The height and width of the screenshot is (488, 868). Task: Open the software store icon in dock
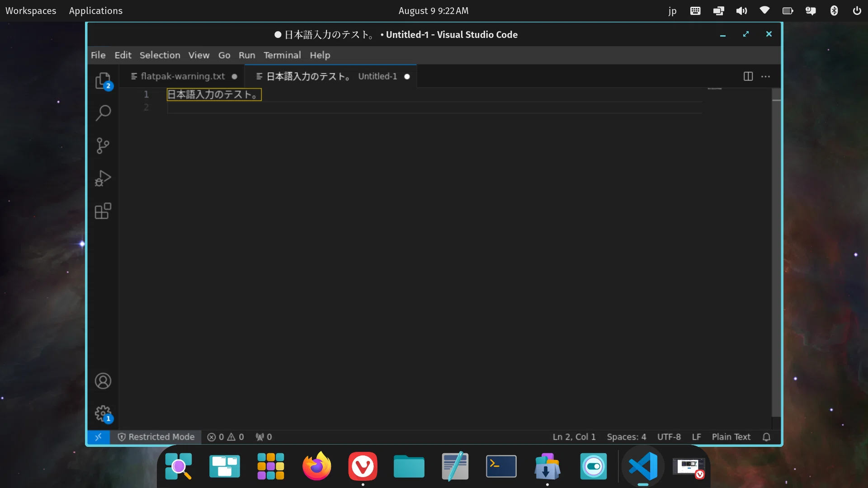[547, 466]
